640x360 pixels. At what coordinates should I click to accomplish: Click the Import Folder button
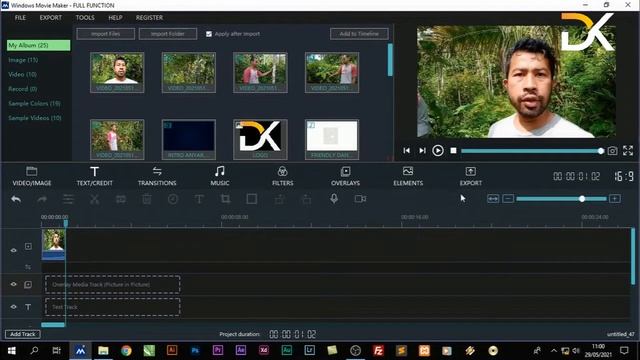[x=168, y=34]
